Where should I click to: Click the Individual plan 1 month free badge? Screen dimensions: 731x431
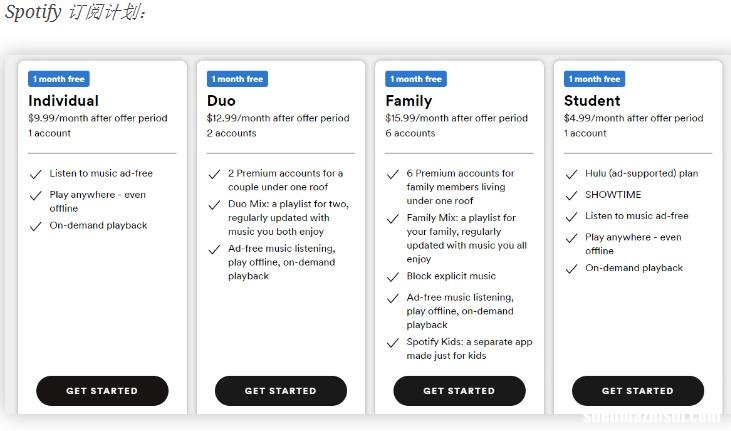click(x=59, y=79)
